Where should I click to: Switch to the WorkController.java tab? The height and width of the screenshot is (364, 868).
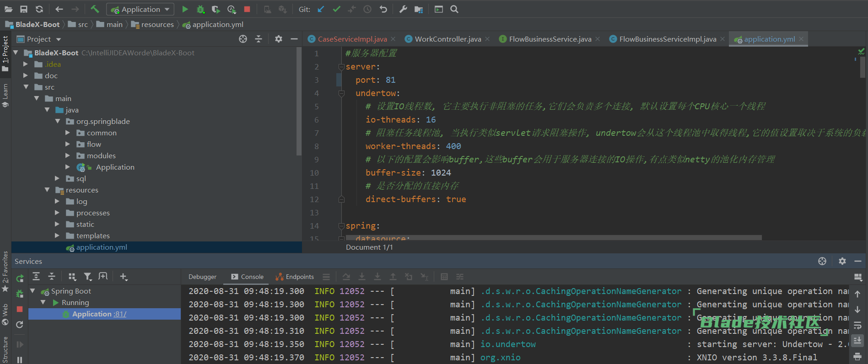448,39
